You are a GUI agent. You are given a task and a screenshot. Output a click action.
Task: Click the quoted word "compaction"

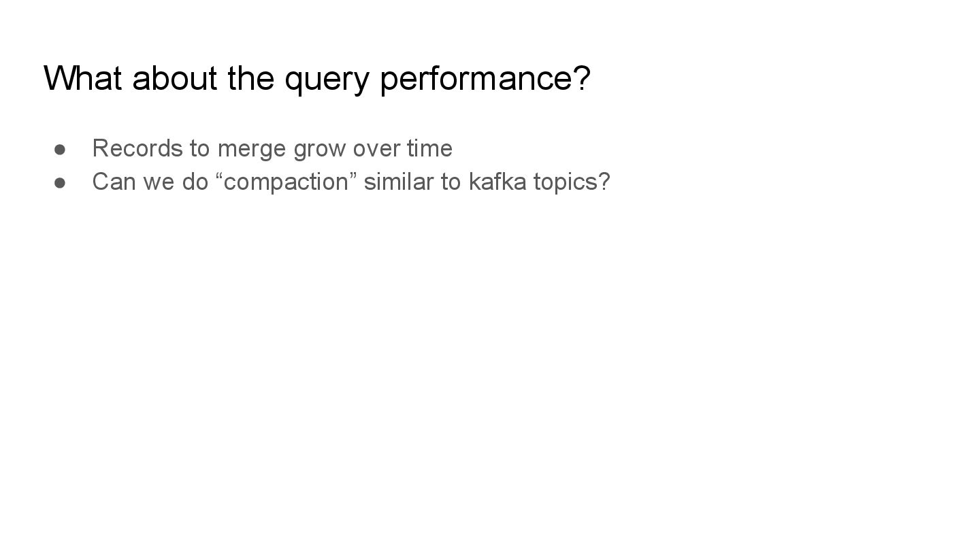coord(286,182)
